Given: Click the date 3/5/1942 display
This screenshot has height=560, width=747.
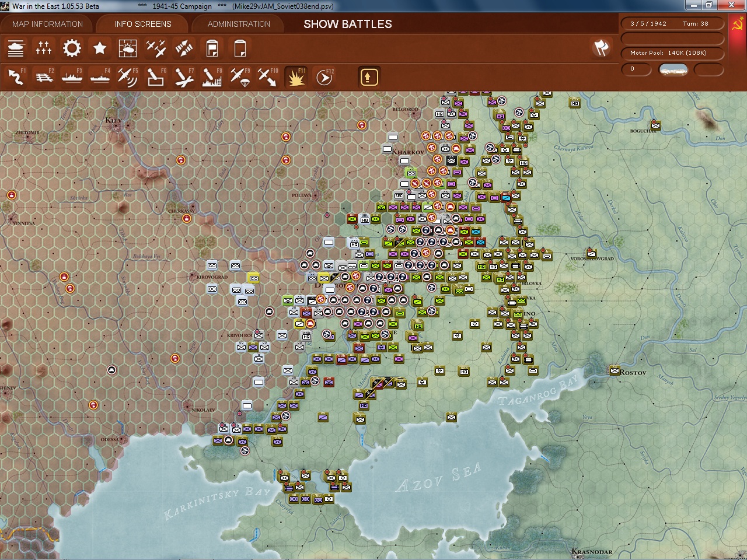Looking at the screenshot, I should point(648,24).
